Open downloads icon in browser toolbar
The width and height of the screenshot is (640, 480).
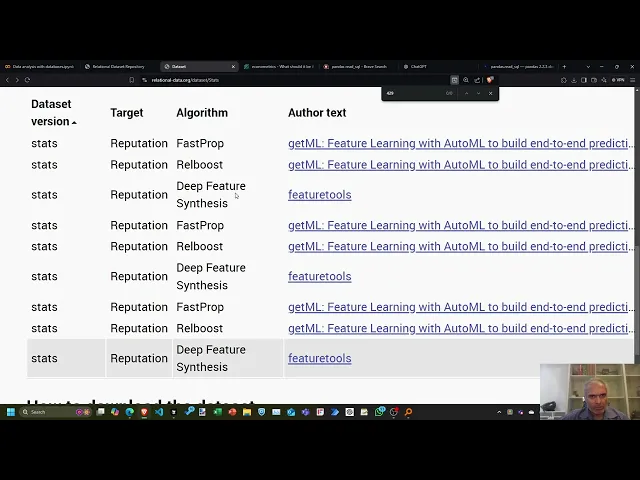point(574,80)
